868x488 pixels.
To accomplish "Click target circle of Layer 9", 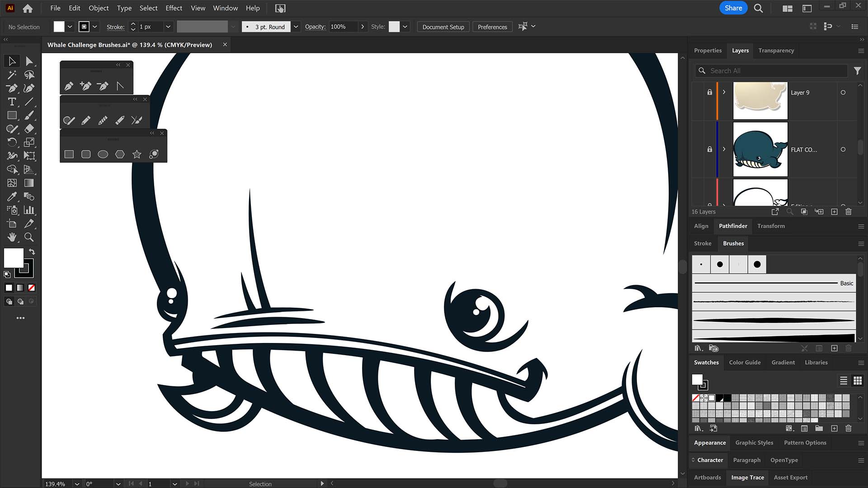I will click(x=843, y=93).
